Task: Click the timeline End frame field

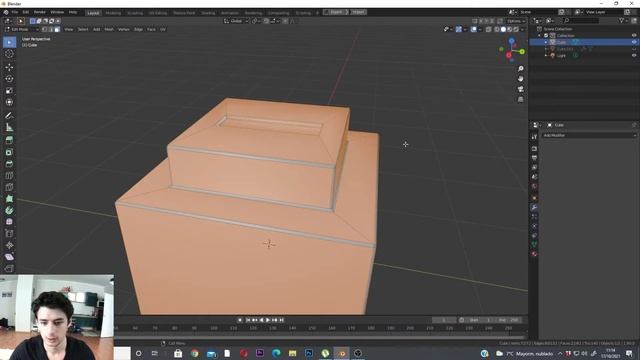Action: [510, 320]
